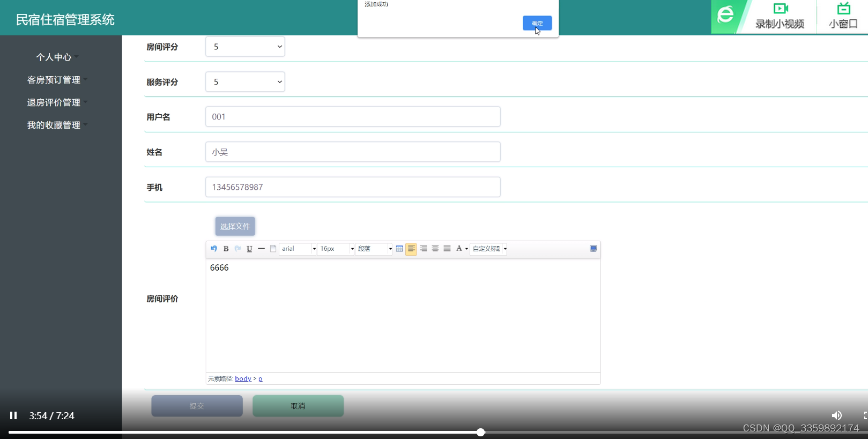The image size is (868, 439).
Task: Open the 房间评分 rating dropdown
Action: (245, 47)
